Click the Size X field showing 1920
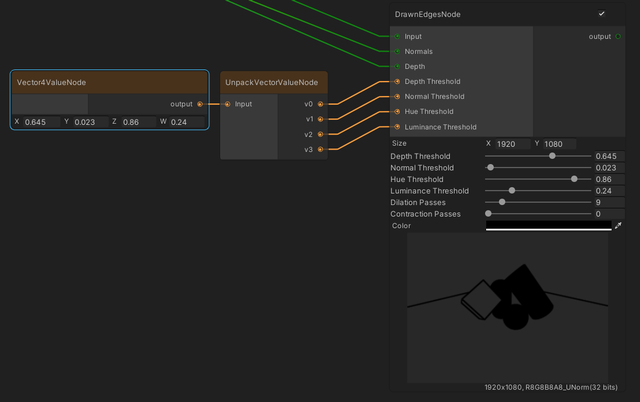The height and width of the screenshot is (402, 640). tap(513, 144)
